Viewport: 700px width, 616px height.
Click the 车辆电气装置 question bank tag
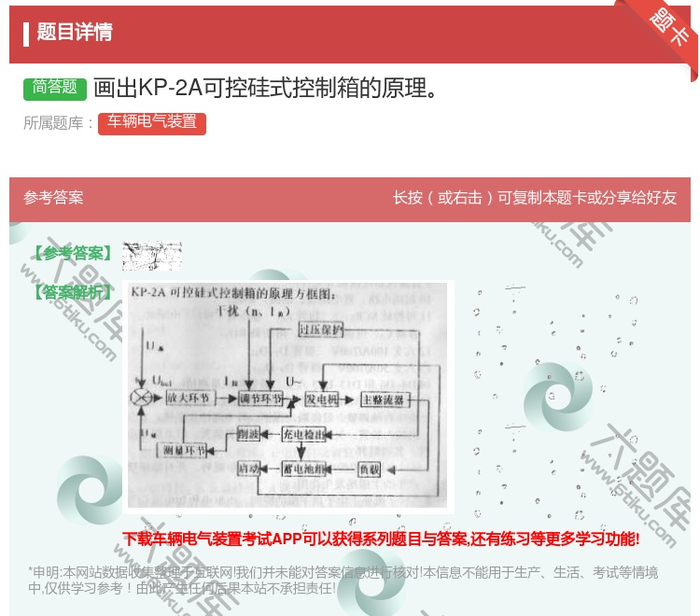(152, 123)
